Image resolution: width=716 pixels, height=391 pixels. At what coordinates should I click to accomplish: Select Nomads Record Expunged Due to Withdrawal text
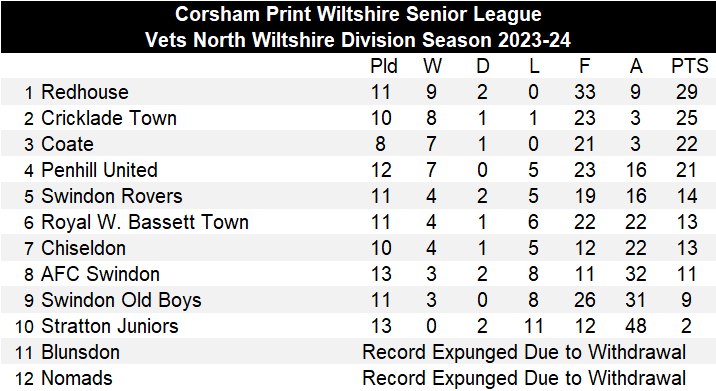tap(524, 378)
